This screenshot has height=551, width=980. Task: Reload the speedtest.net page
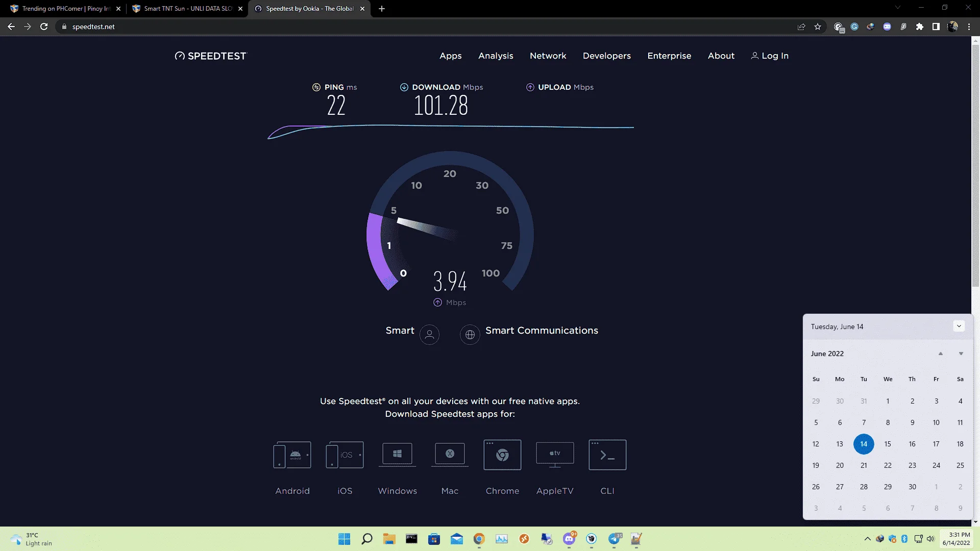[44, 27]
